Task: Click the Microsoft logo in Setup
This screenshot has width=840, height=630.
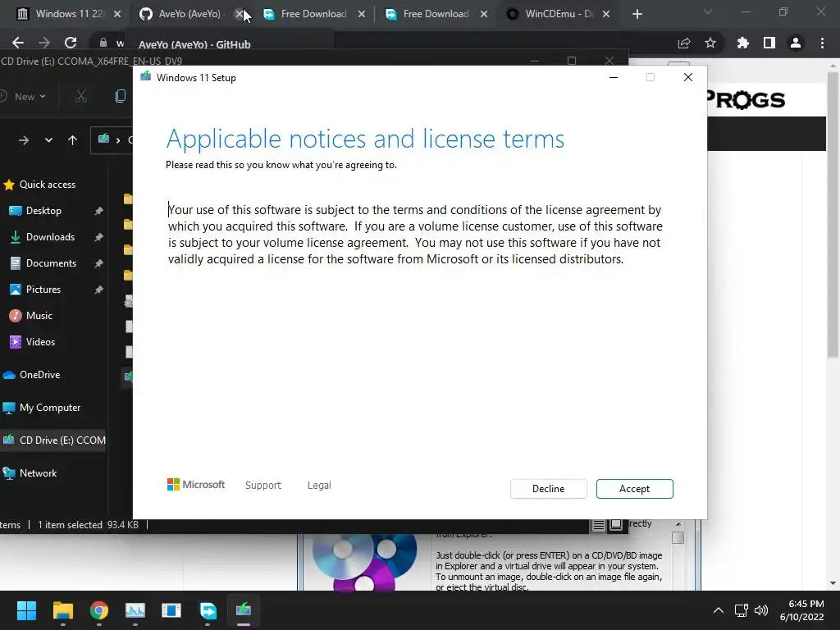Action: point(196,484)
